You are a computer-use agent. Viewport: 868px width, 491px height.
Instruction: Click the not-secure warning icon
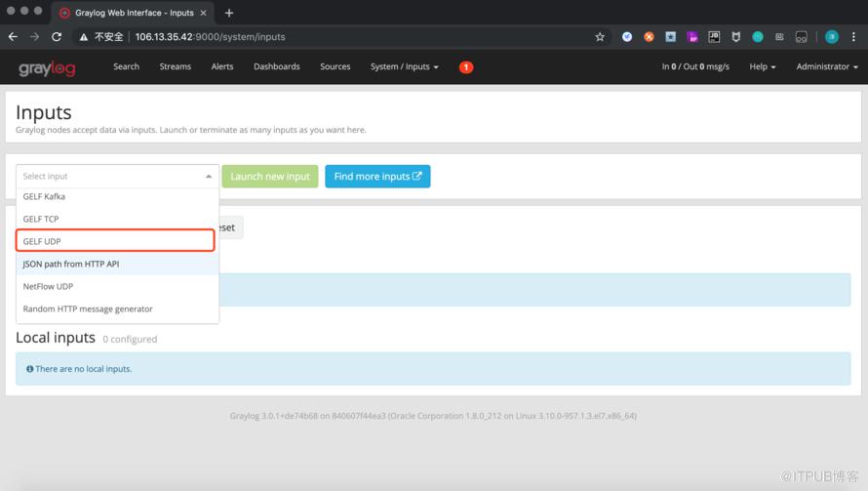pos(84,37)
